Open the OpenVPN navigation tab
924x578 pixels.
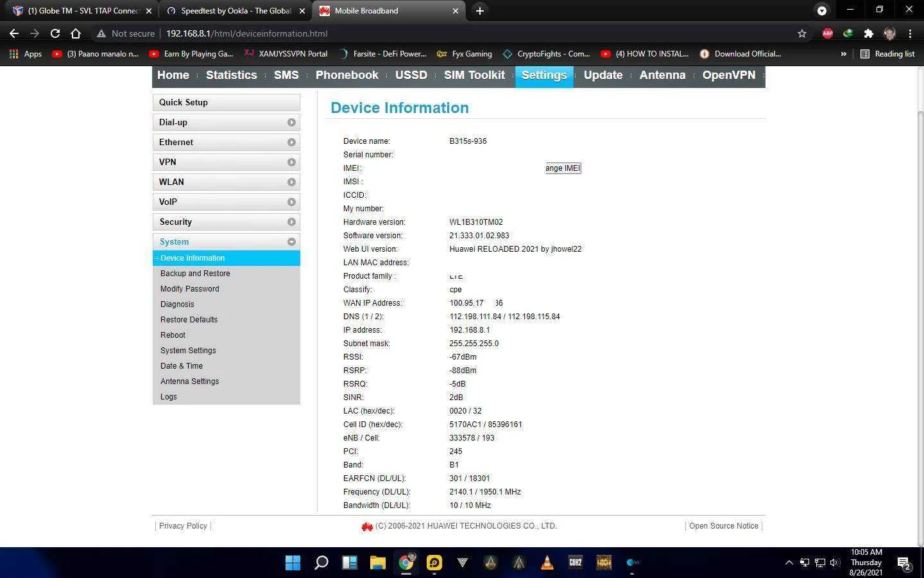[x=729, y=75]
